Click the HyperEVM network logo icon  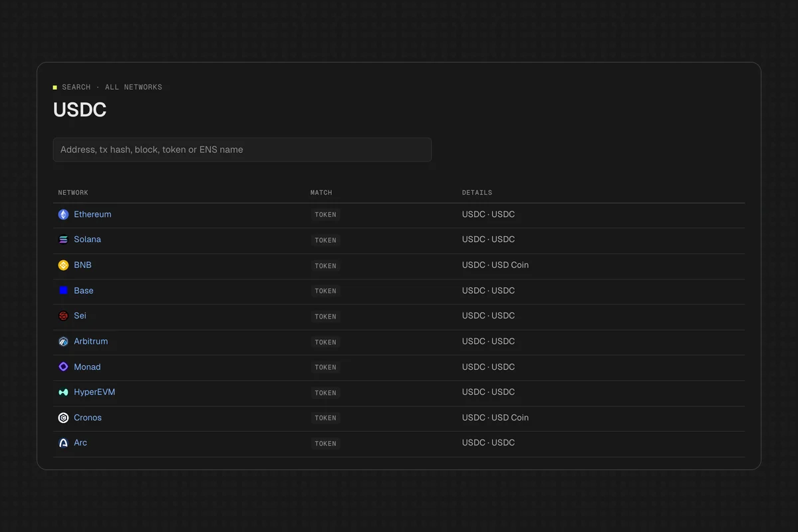click(x=63, y=392)
